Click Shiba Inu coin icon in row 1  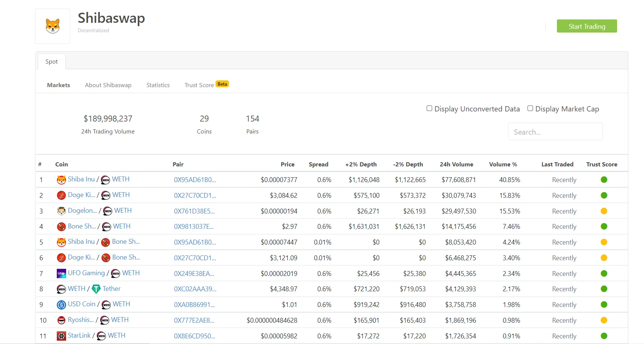pos(61,180)
